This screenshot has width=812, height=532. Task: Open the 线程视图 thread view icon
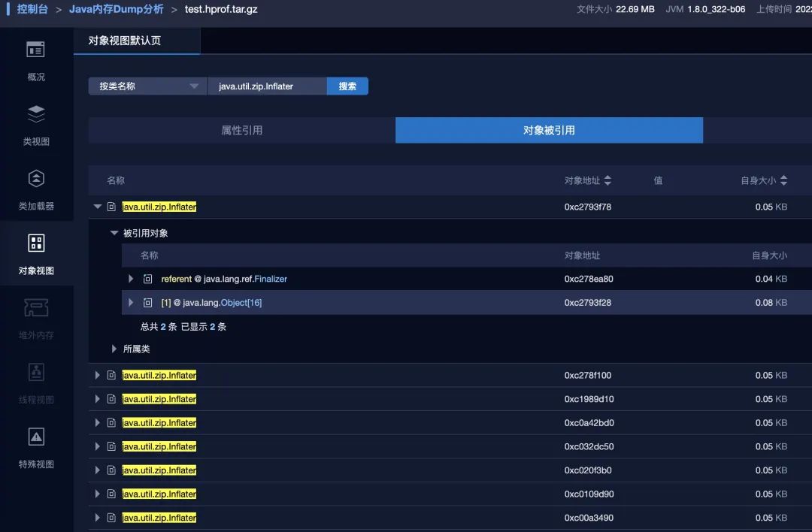(x=36, y=372)
